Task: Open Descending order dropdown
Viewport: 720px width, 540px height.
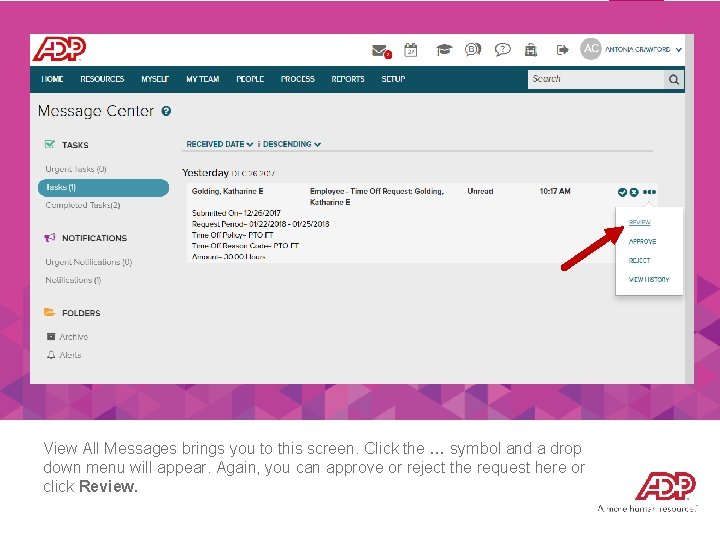Action: click(292, 144)
